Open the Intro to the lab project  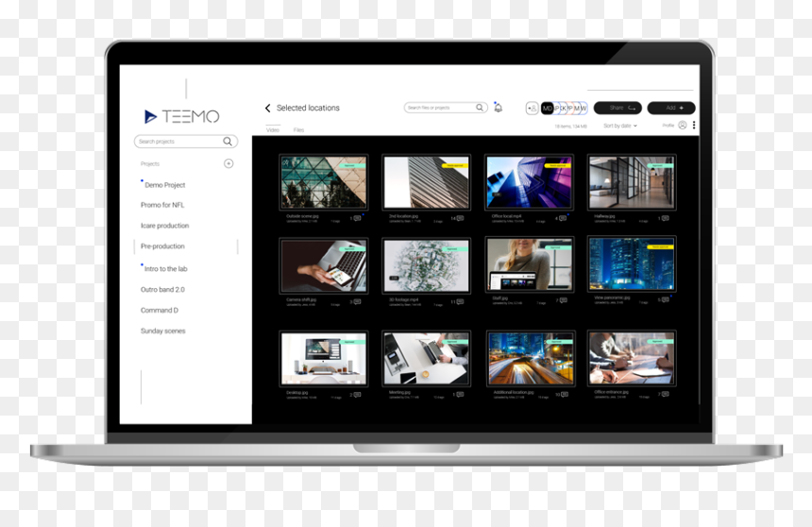coord(166,269)
